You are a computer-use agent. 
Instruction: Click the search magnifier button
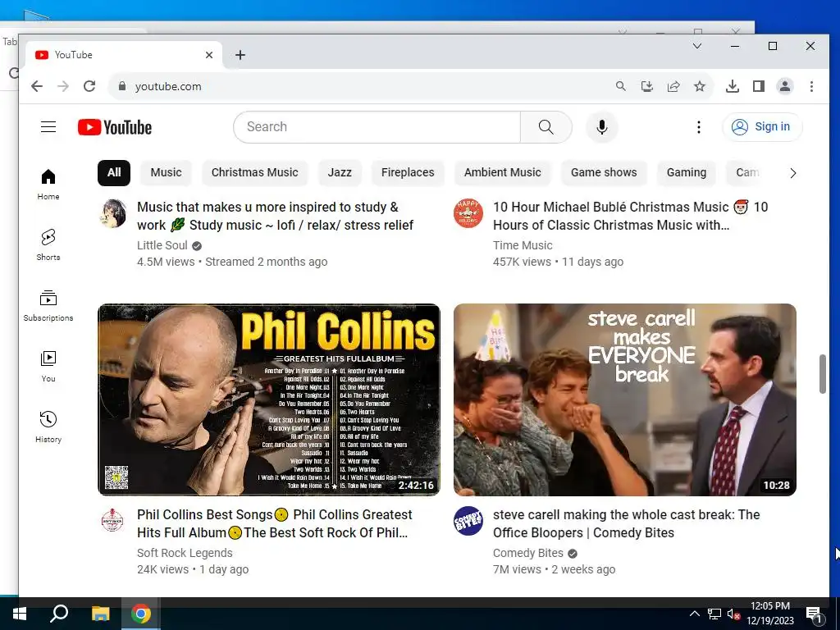pos(546,127)
